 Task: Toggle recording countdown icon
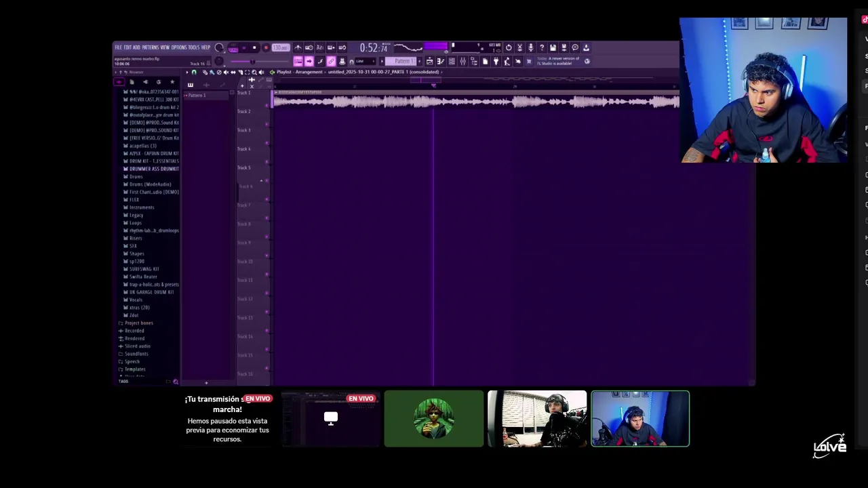click(320, 47)
